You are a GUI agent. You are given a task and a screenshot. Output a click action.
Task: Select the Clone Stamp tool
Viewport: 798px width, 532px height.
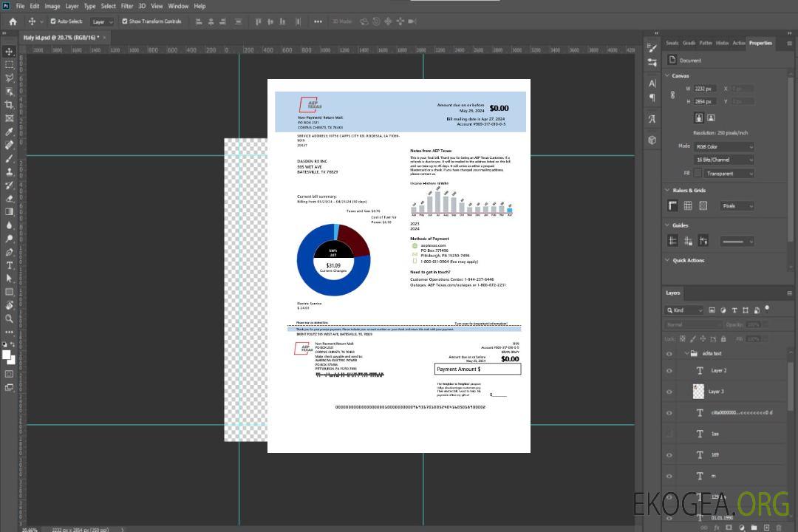(9, 171)
